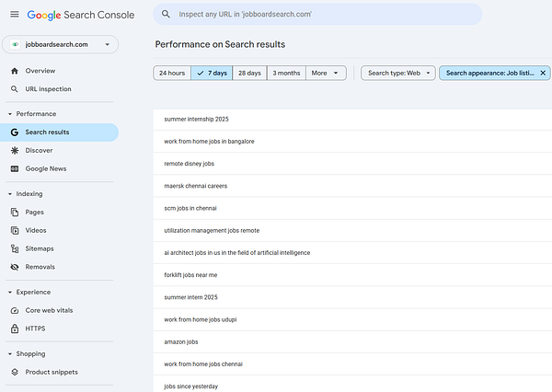Click the Removals crossed-eye icon
Viewport: 552px width, 392px height.
pos(15,267)
